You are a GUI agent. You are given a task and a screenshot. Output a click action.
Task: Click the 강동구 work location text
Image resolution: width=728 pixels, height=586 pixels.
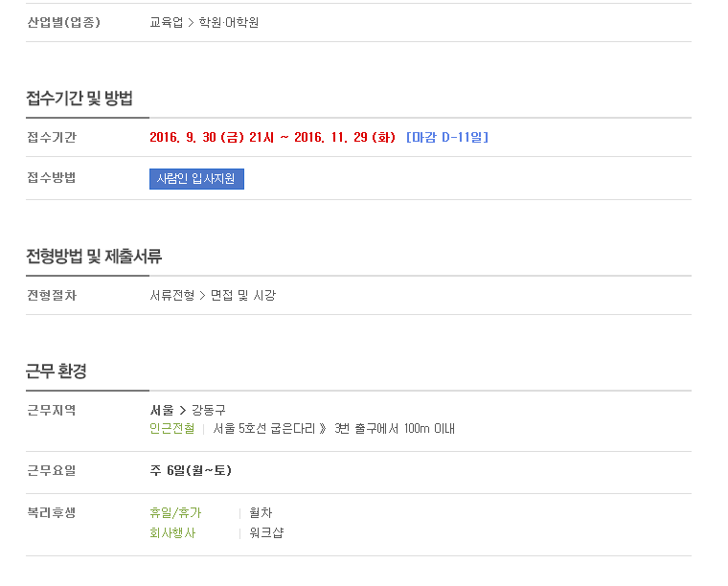[209, 410]
